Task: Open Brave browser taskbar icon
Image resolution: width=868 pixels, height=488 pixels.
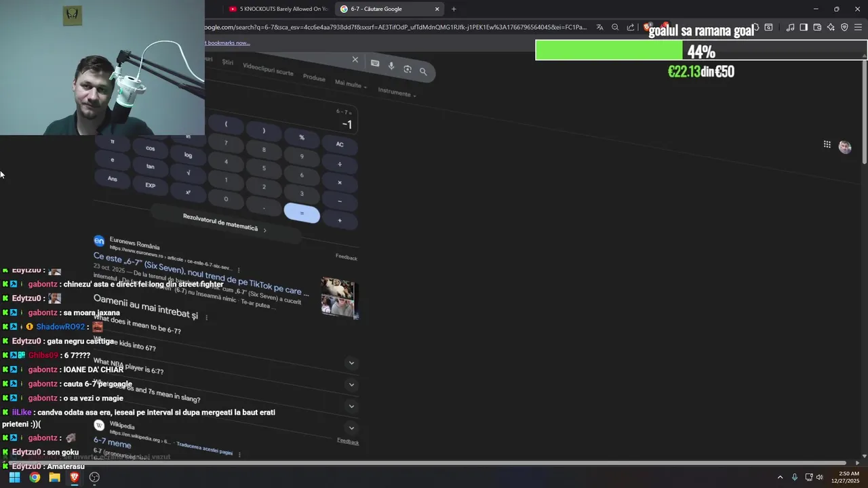Action: (75, 477)
